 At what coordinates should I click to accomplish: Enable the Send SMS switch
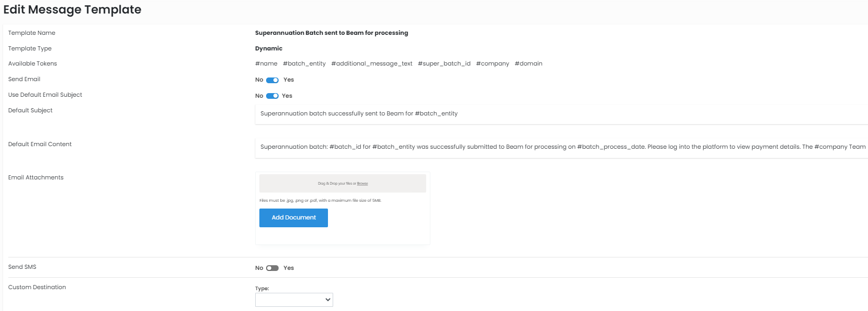pyautogui.click(x=272, y=268)
